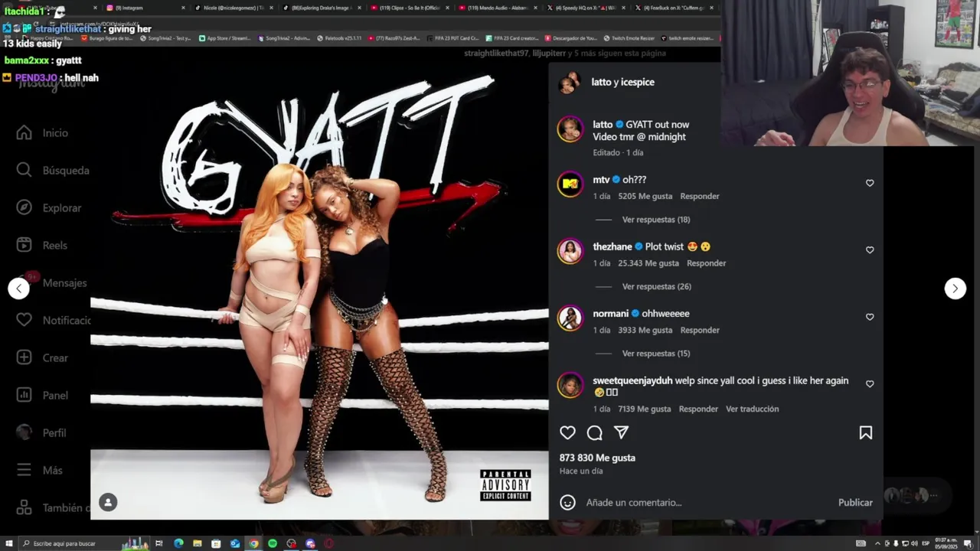
Task: Open the Notificaciones heart item
Action: [x=53, y=321]
